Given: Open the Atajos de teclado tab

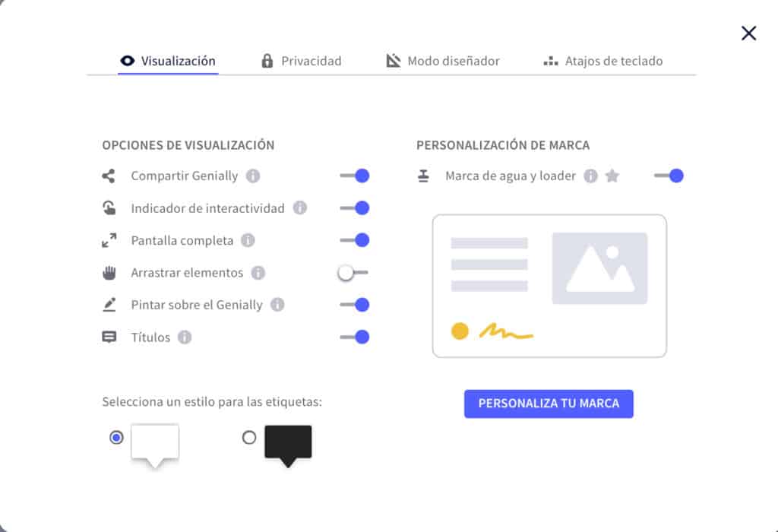Looking at the screenshot, I should pyautogui.click(x=602, y=61).
